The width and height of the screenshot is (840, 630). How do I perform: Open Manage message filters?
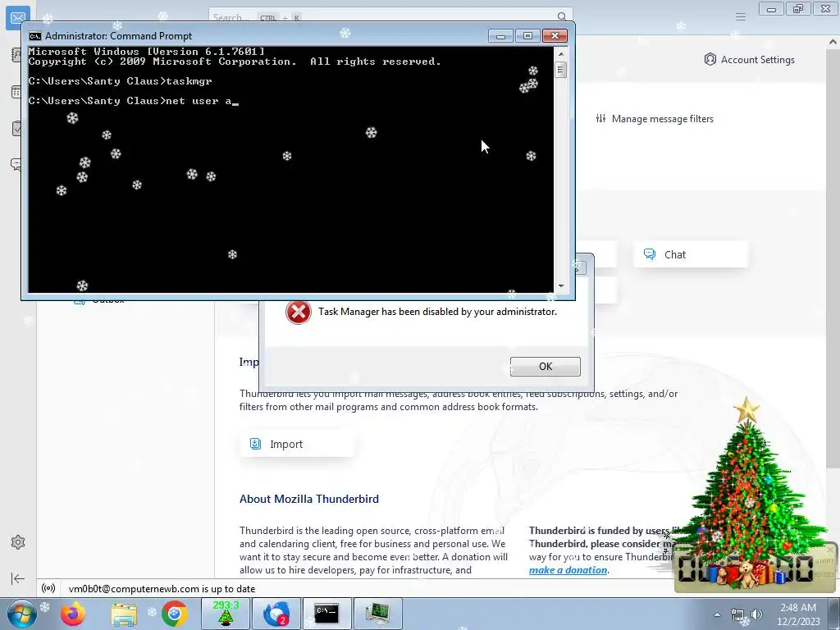(655, 119)
